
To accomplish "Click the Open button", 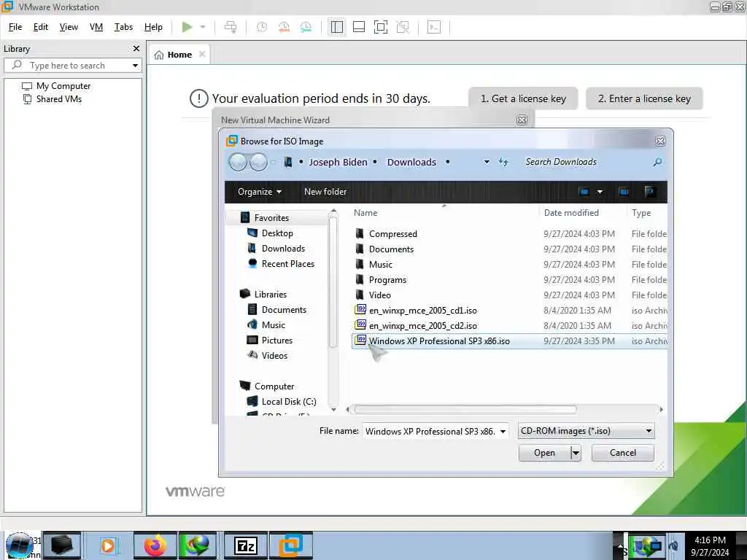I will point(544,453).
